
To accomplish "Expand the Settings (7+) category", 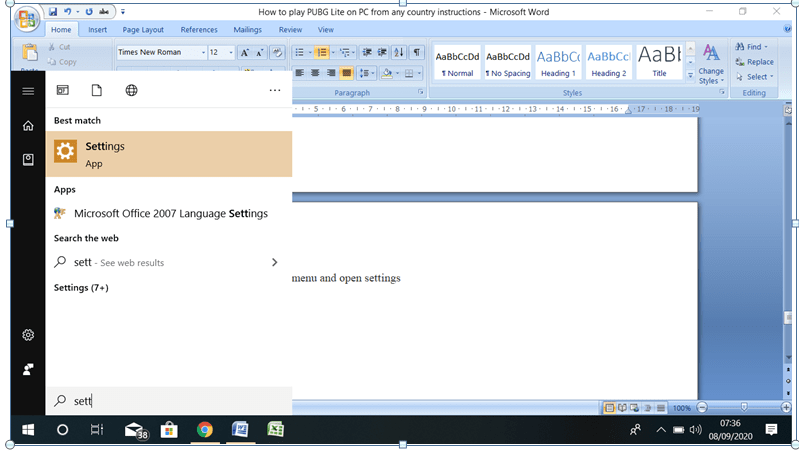I will pyautogui.click(x=81, y=287).
